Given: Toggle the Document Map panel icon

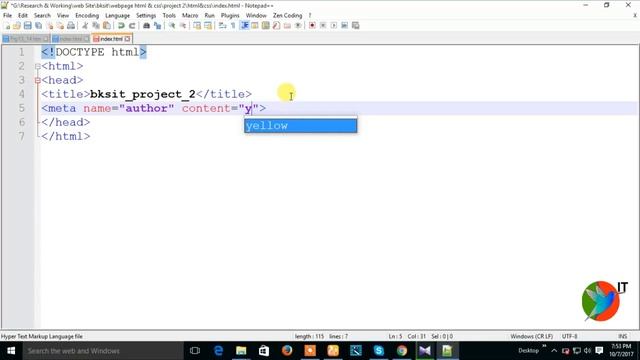Looking at the screenshot, I should (x=266, y=25).
